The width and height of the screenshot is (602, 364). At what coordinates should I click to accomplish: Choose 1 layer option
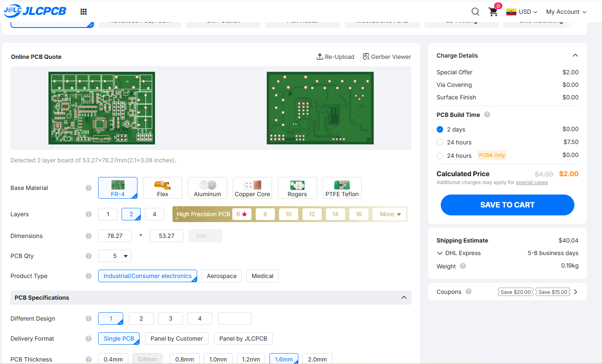point(108,214)
